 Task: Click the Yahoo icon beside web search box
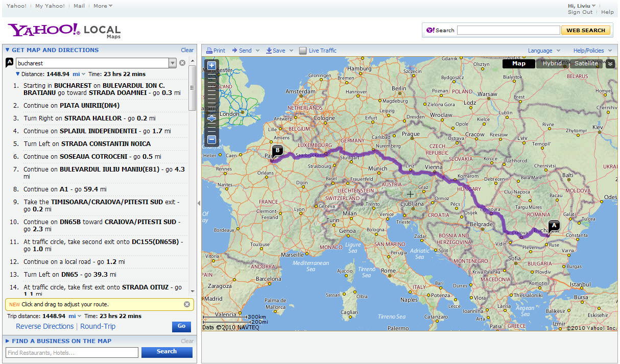click(x=430, y=31)
